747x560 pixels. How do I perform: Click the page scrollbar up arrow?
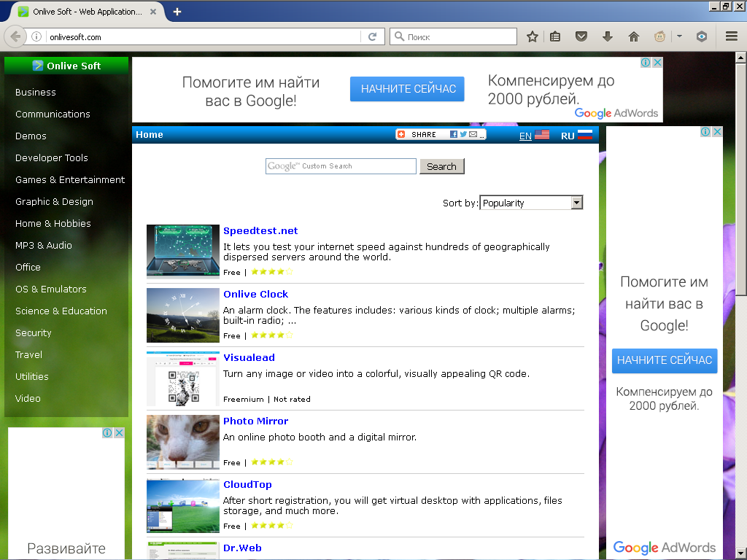pos(740,58)
